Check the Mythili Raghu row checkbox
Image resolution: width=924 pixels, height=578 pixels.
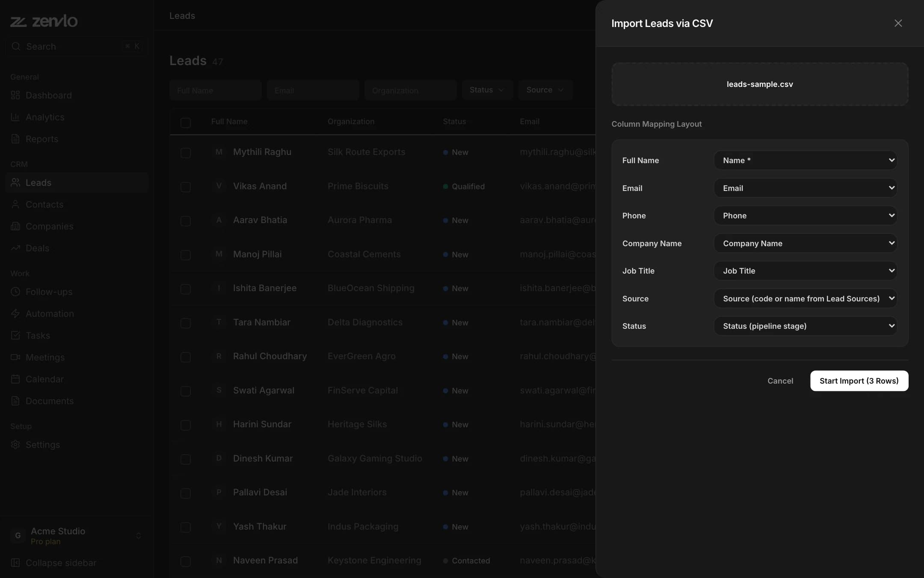coord(185,152)
